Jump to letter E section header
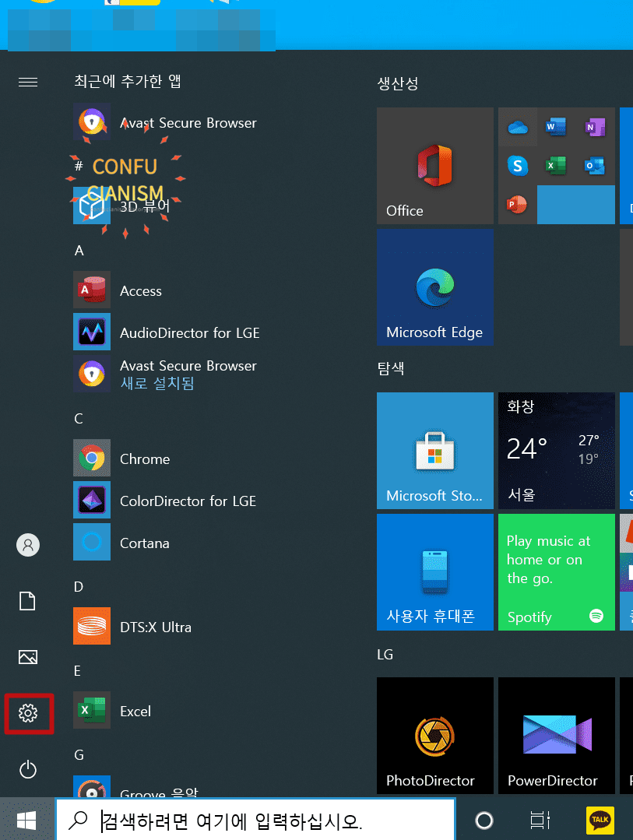Screen dimensions: 633x840 [78, 671]
